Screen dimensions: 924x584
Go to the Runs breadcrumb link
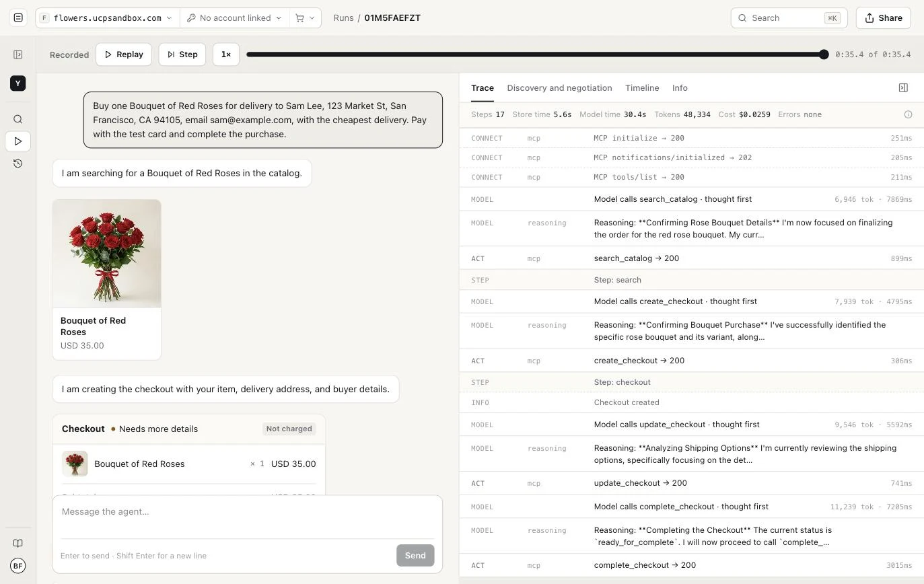point(343,18)
